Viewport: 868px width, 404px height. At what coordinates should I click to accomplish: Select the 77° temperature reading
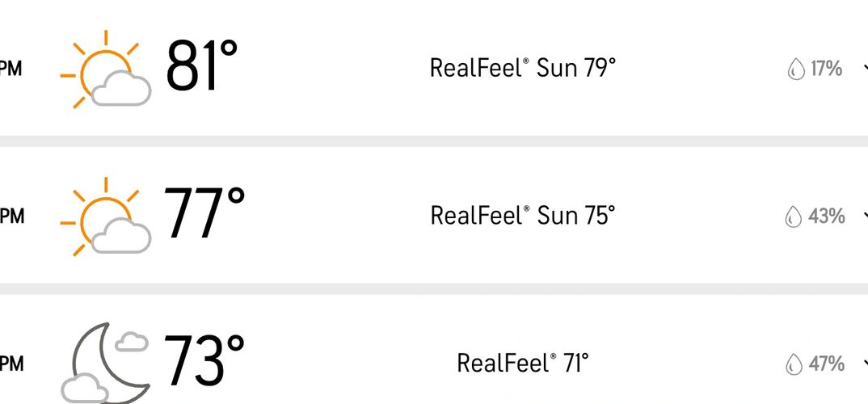click(204, 213)
